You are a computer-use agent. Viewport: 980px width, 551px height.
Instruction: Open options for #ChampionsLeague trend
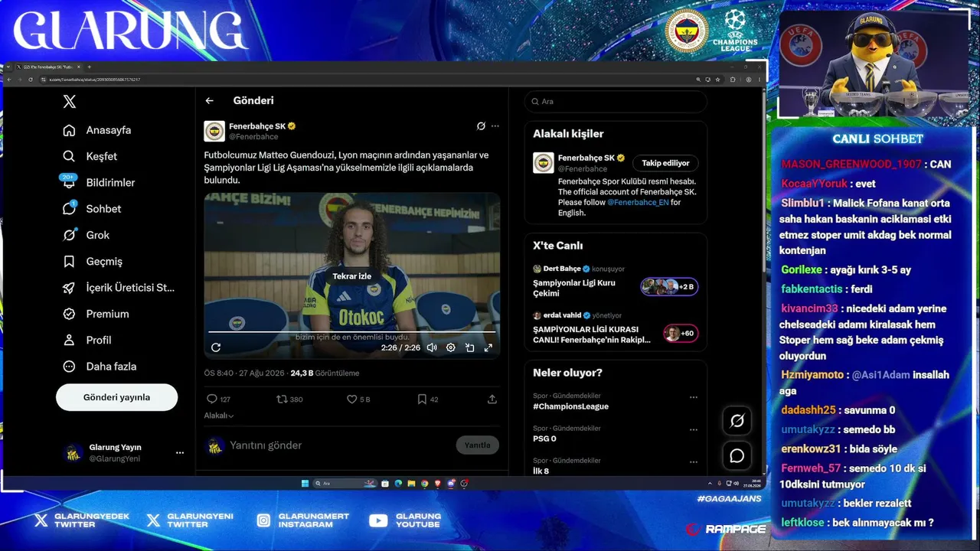[x=694, y=398]
